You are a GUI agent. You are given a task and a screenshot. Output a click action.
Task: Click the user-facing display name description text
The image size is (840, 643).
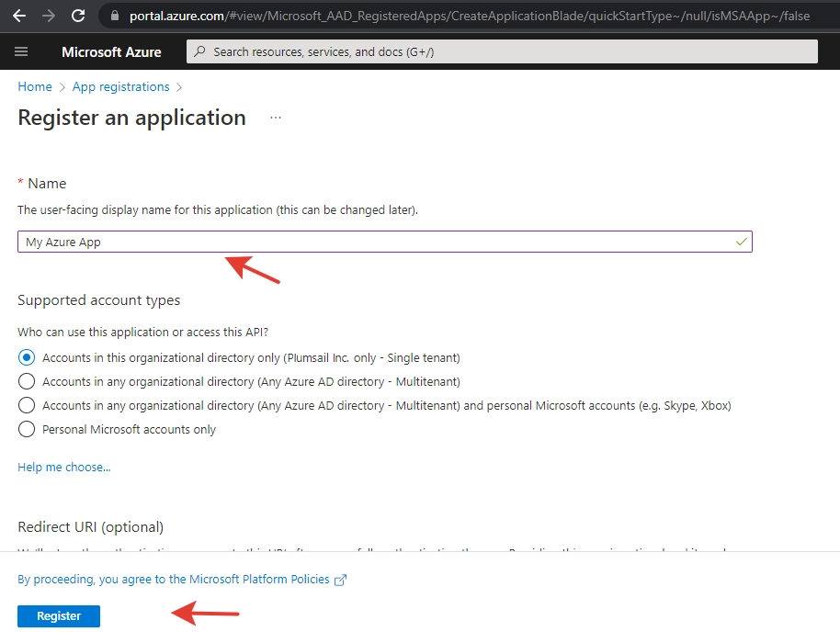(218, 209)
